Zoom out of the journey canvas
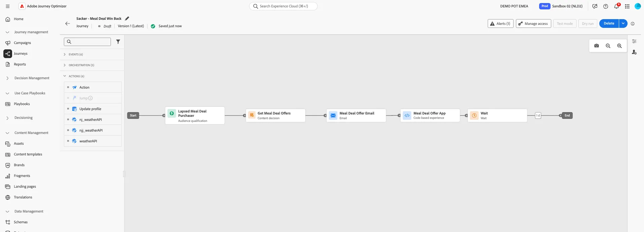The width and height of the screenshot is (644, 232). click(608, 46)
